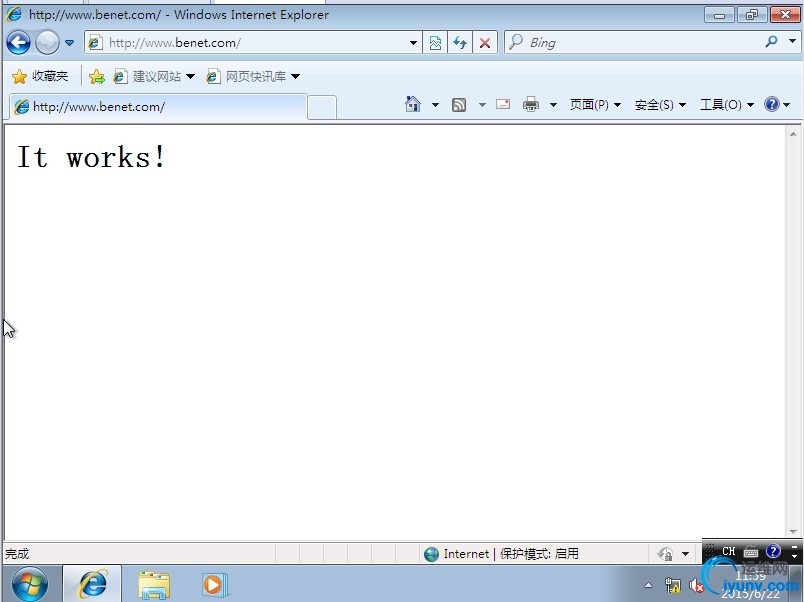Expand the 建议网站 dropdown arrow
The image size is (804, 602).
tap(190, 76)
